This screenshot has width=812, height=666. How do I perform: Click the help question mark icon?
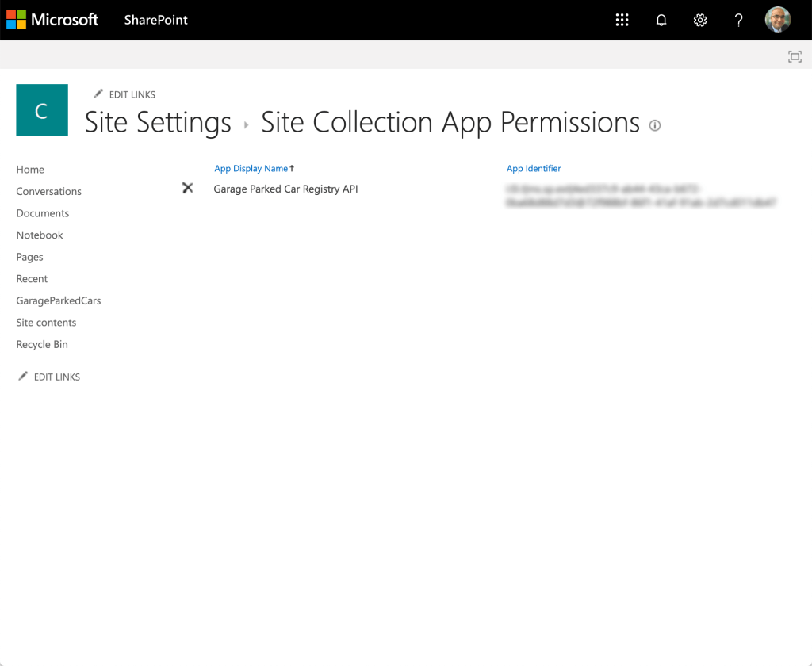(x=738, y=21)
